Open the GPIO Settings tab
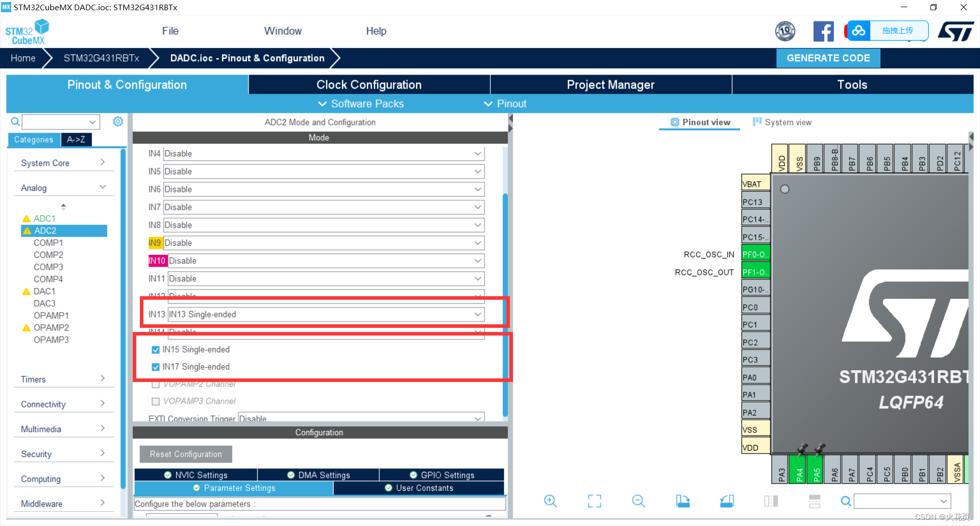This screenshot has height=526, width=980. pyautogui.click(x=442, y=475)
